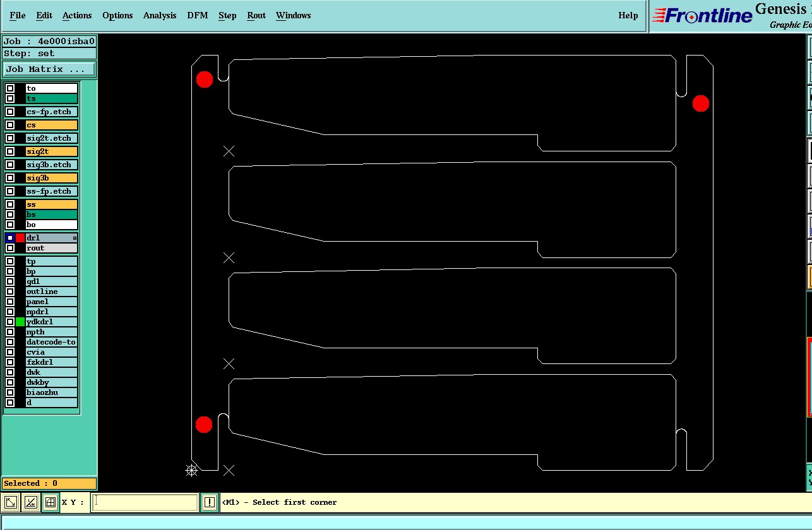Click the X marker next to the origin symbol
Screen dimensions: 812x530
[229, 470]
